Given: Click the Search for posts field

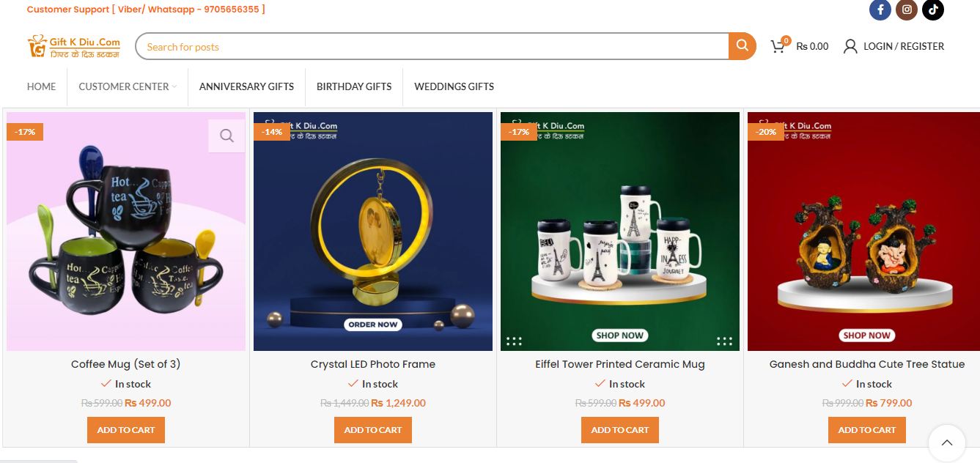Looking at the screenshot, I should (x=432, y=46).
